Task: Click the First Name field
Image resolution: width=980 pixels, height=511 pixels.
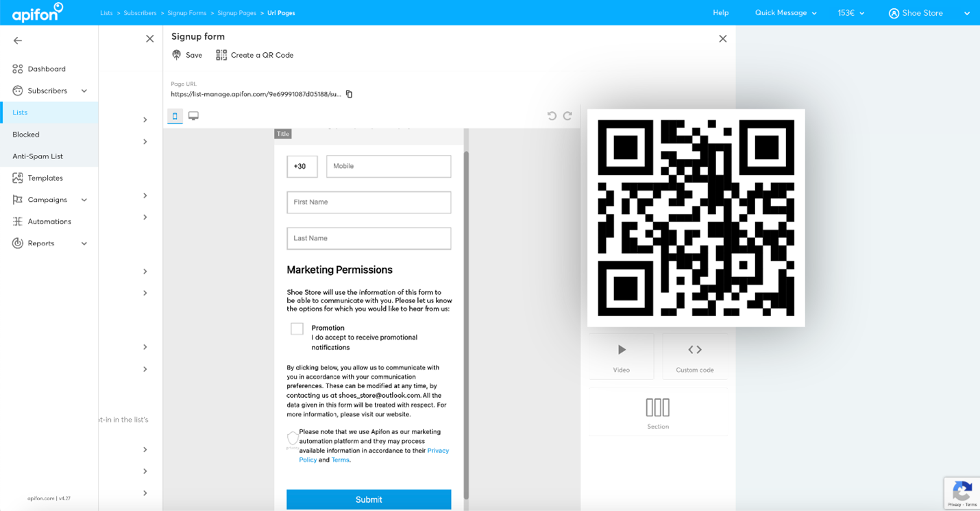Action: tap(369, 202)
